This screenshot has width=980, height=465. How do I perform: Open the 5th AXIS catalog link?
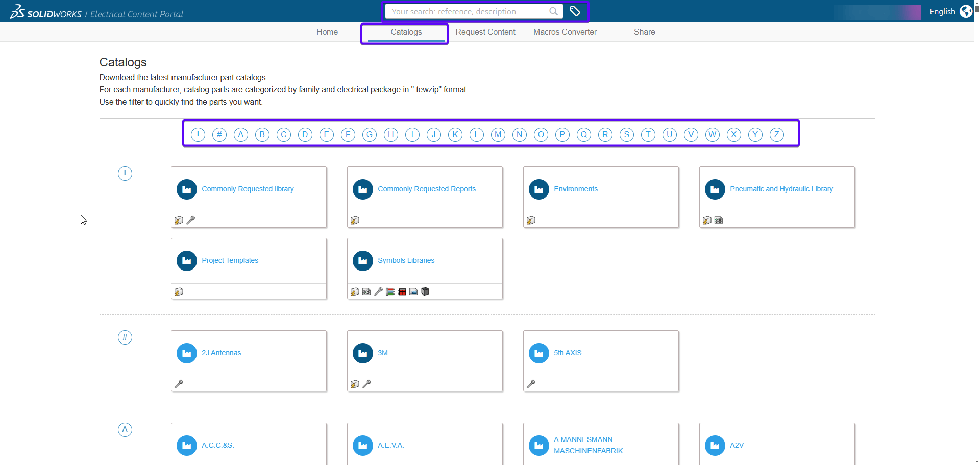(x=568, y=353)
